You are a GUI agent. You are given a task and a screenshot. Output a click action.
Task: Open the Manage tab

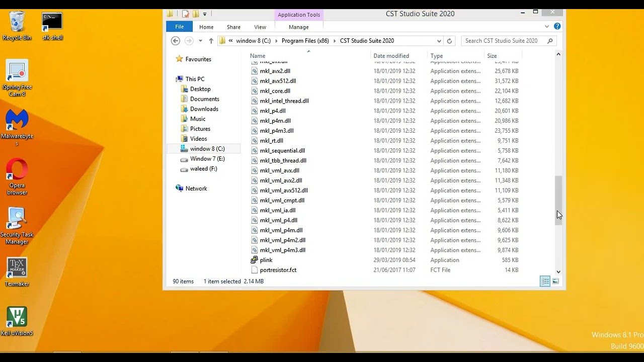coord(299,27)
